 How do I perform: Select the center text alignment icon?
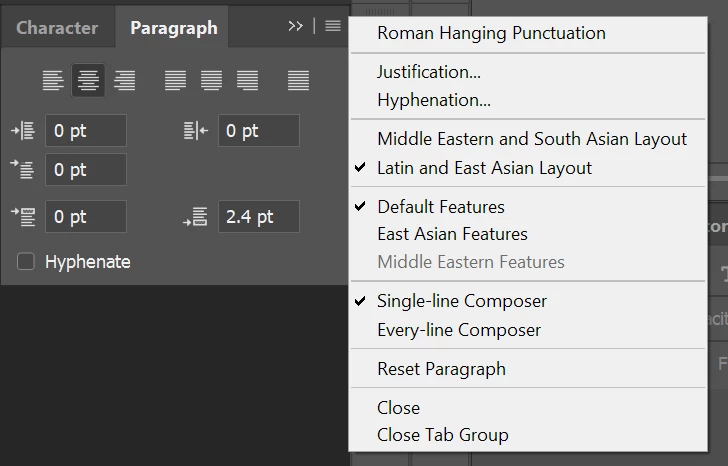click(88, 80)
